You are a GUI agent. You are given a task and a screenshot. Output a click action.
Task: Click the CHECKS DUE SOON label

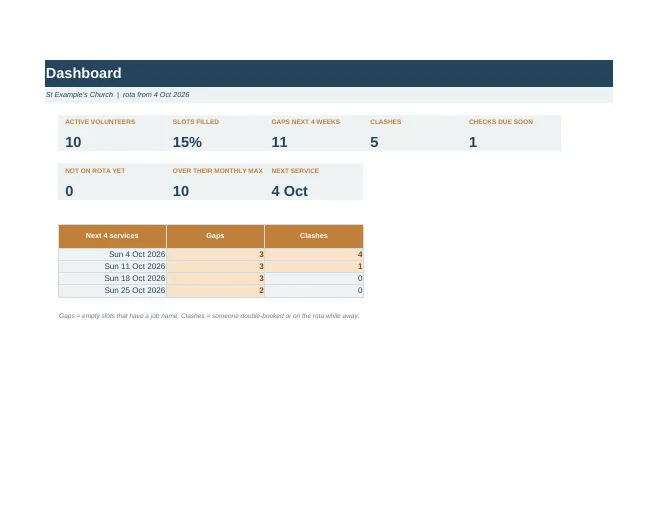click(x=501, y=122)
